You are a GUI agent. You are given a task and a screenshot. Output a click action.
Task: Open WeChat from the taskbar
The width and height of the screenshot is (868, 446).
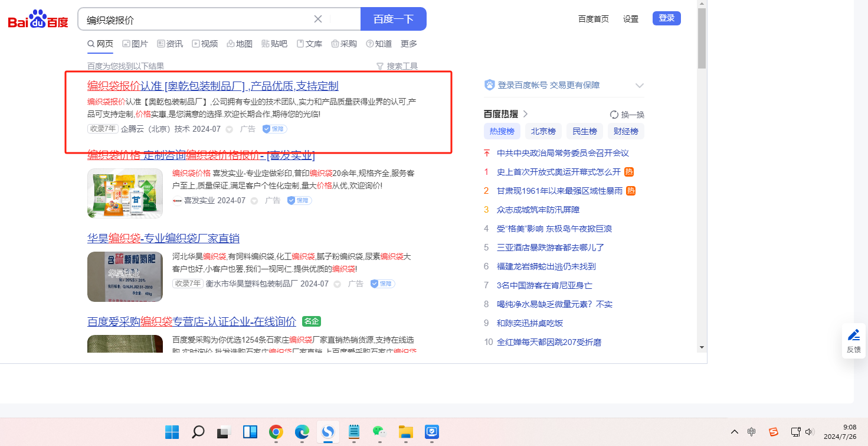(x=378, y=432)
